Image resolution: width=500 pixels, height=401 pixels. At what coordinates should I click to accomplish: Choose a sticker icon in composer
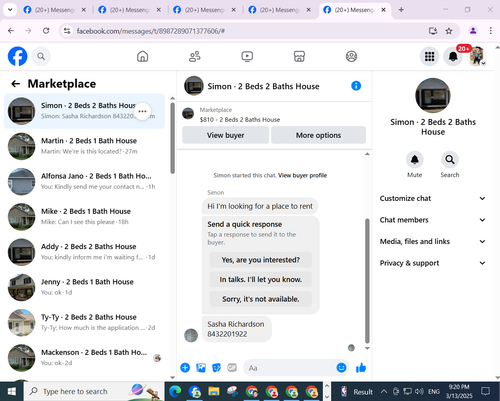tap(216, 368)
